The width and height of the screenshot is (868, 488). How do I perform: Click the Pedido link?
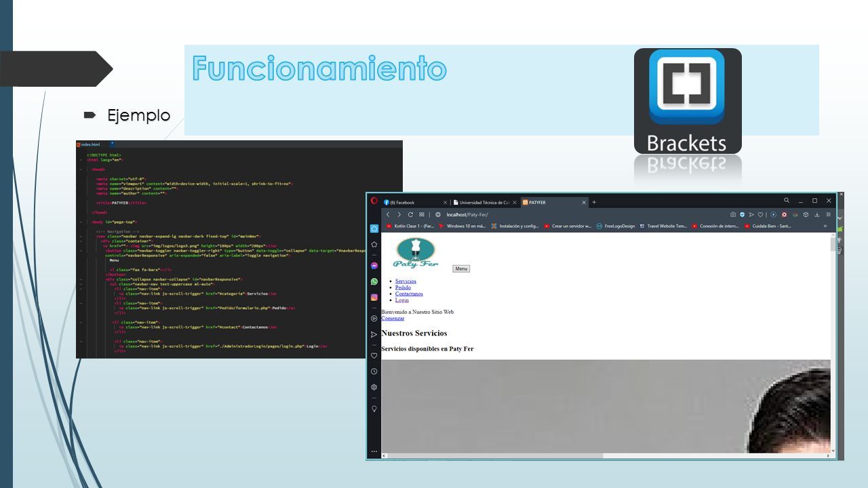403,287
